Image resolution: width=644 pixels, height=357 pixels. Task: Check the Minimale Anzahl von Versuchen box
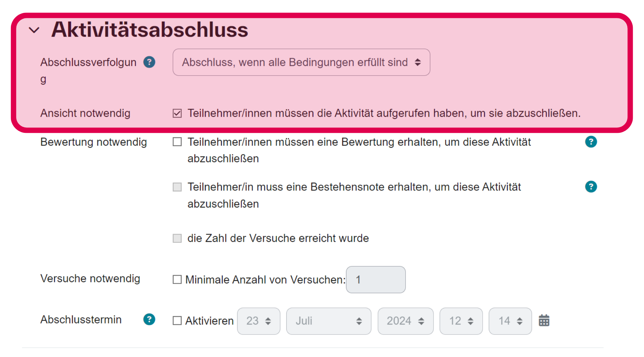[x=177, y=279]
